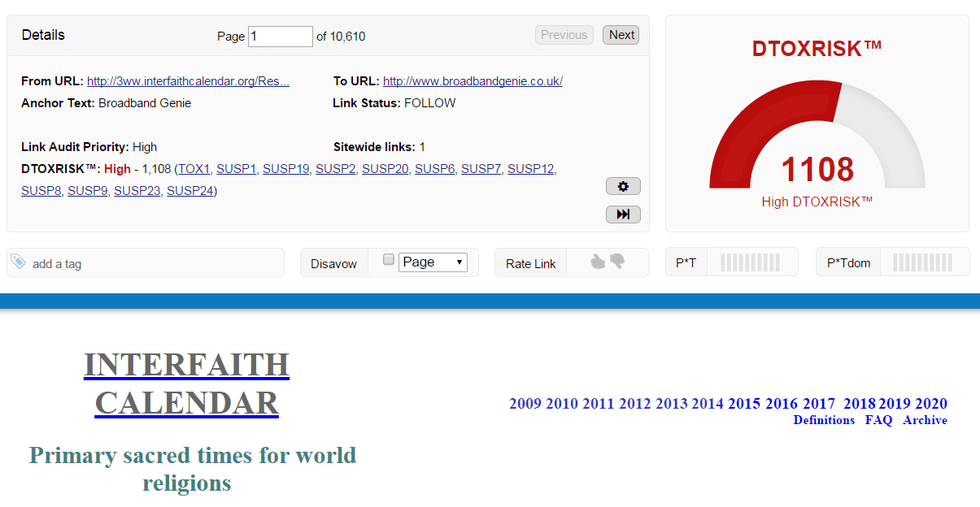Click the TOX1 rule link
The height and width of the screenshot is (507, 980).
[x=194, y=169]
